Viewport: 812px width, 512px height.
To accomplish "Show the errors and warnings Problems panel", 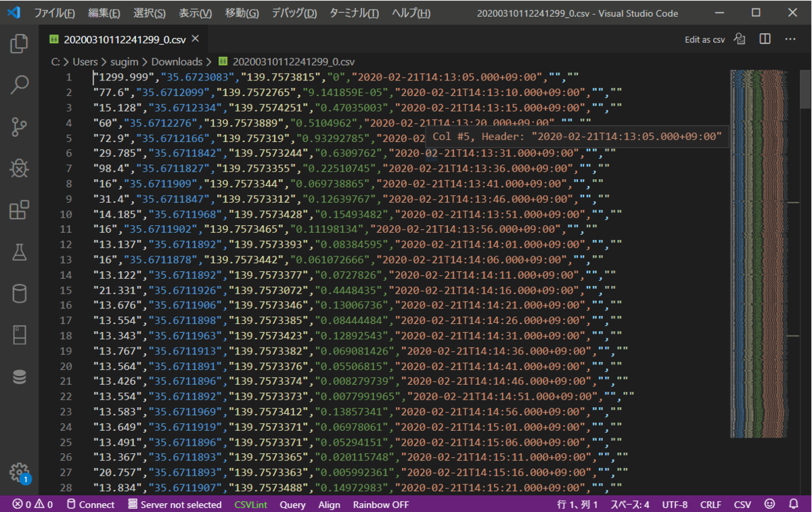I will point(32,505).
